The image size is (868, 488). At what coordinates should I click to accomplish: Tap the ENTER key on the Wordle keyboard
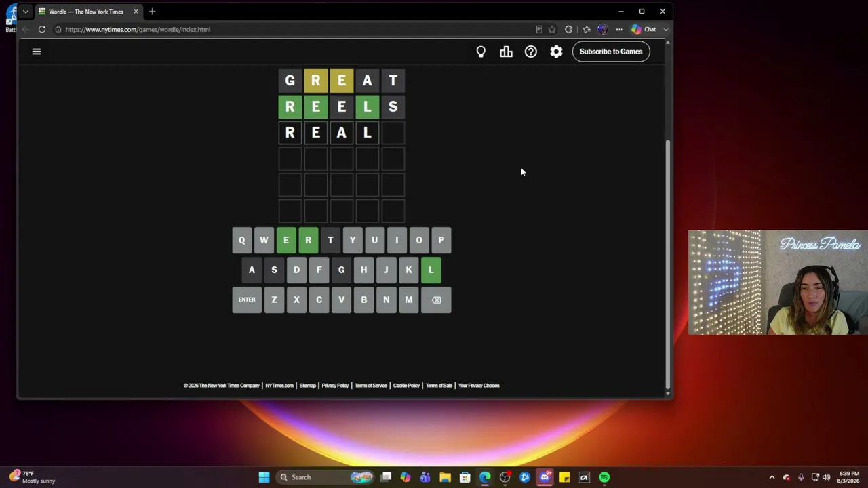(x=247, y=300)
